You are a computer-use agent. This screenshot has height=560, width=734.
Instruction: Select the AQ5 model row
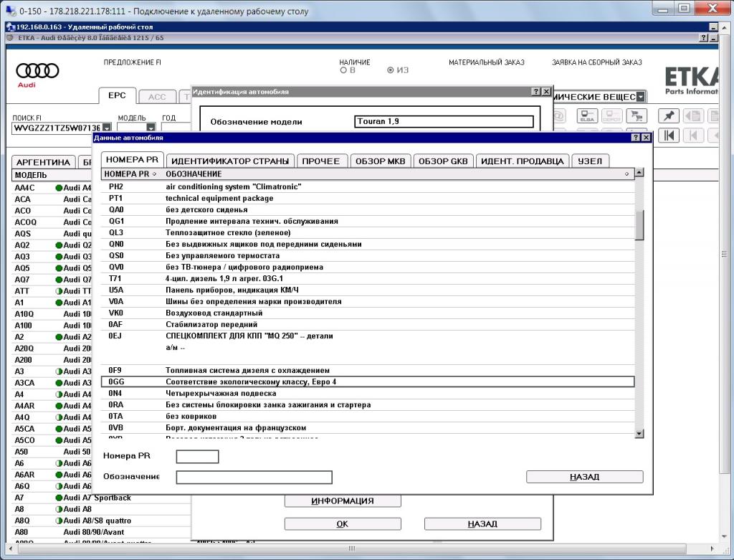pyautogui.click(x=52, y=268)
